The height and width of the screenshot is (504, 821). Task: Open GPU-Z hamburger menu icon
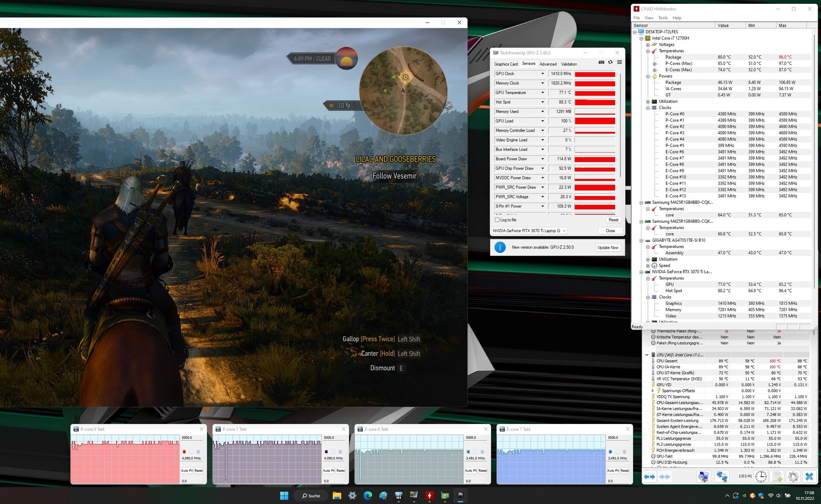click(x=619, y=62)
